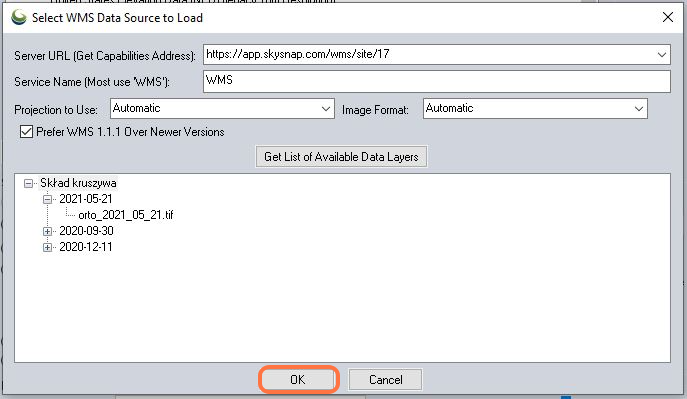Viewport: 687px width, 399px height.
Task: Expand the 2020-12-11 tree node
Action: coord(48,247)
